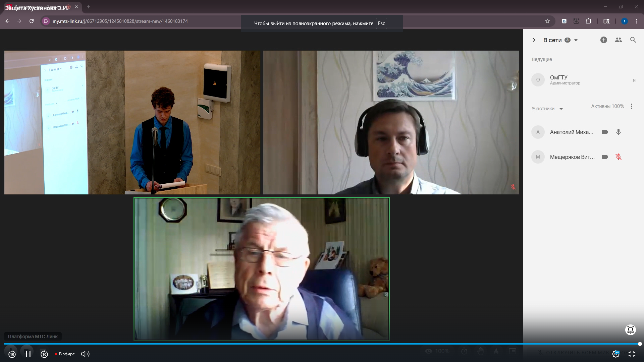Click the blue stream progress bar
Screen dimensions: 644x362
(322, 344)
